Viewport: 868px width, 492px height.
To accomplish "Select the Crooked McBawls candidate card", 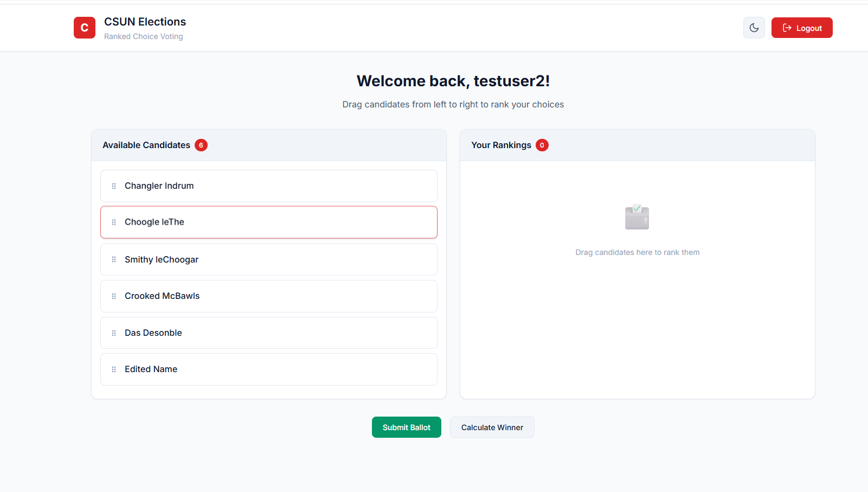I will (x=268, y=296).
